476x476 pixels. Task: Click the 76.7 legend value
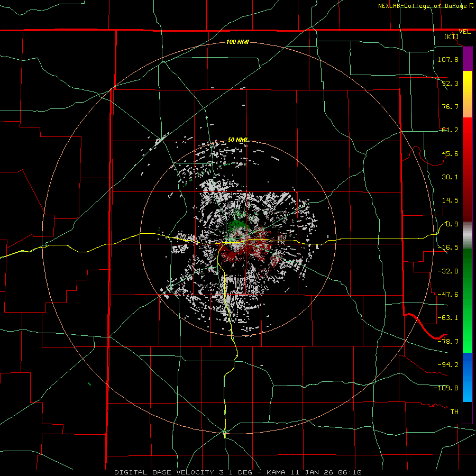click(450, 106)
